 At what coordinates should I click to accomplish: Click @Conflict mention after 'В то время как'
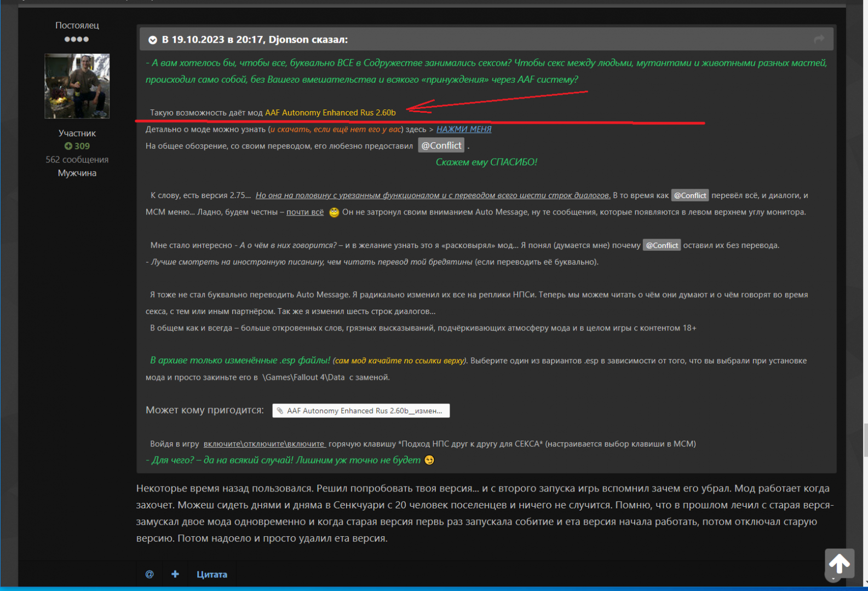click(689, 195)
